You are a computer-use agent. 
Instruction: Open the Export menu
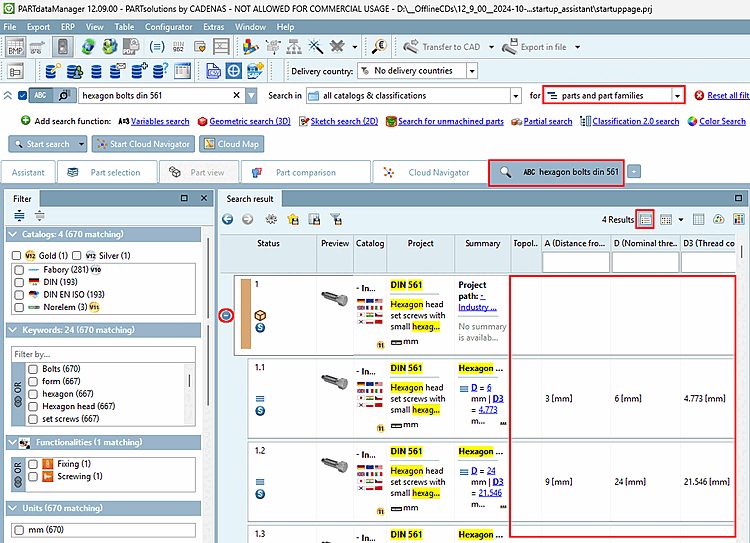[38, 27]
